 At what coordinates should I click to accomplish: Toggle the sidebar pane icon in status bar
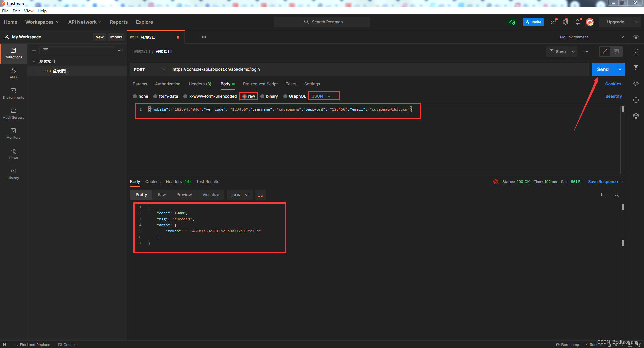click(5, 345)
